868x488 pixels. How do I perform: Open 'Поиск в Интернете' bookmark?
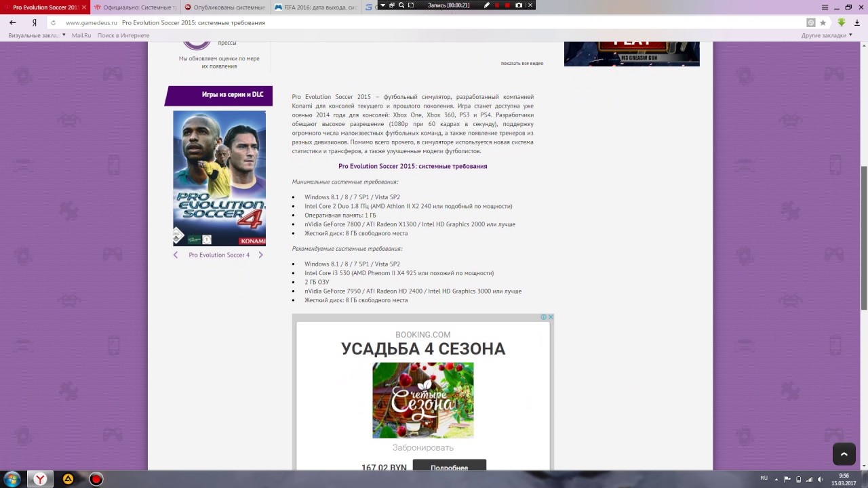point(123,35)
